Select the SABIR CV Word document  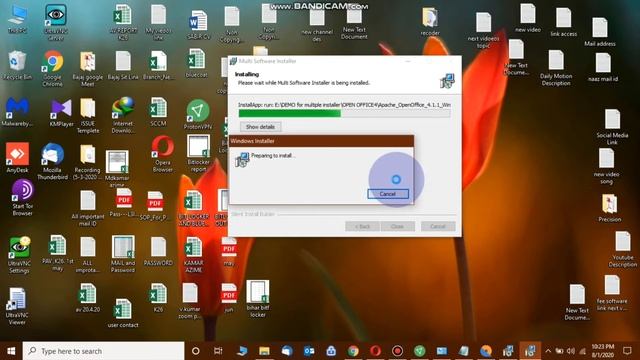[x=198, y=24]
